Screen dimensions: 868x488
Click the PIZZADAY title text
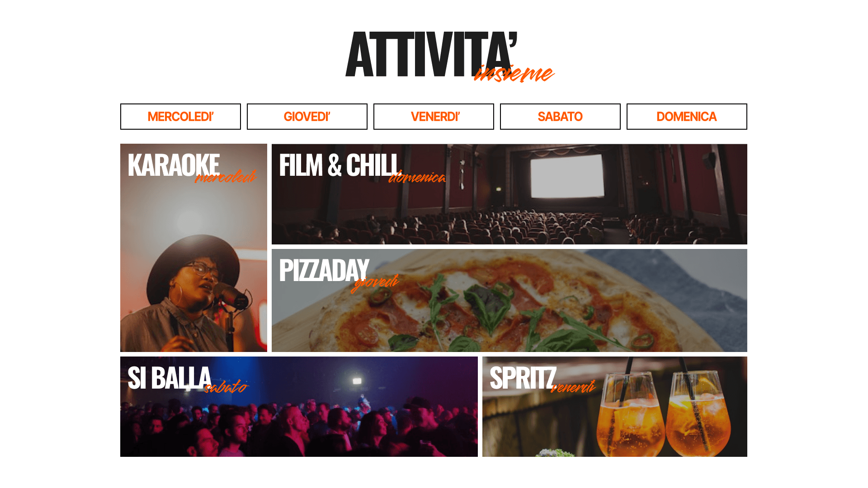tap(324, 270)
